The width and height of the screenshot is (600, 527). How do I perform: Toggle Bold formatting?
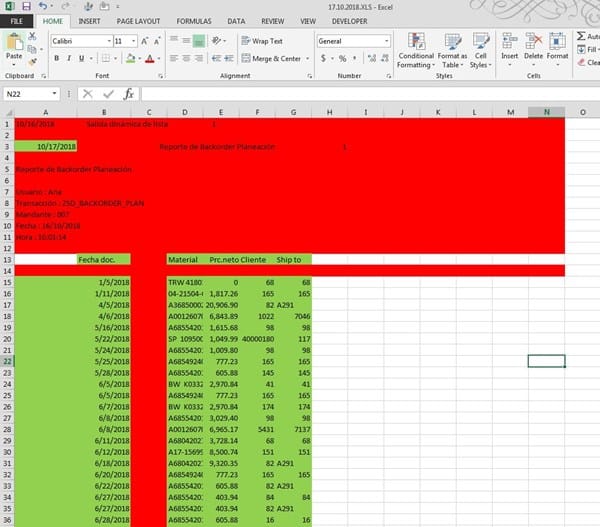click(x=57, y=58)
